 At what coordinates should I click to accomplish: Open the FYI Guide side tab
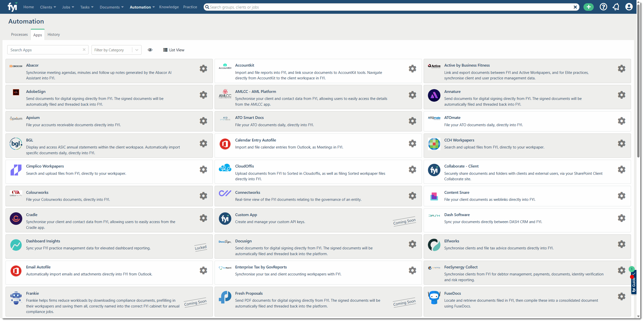pyautogui.click(x=633, y=282)
